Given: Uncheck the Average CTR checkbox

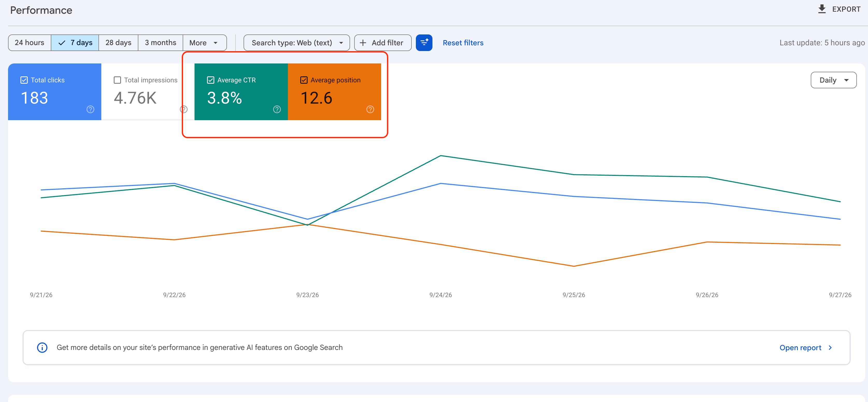Looking at the screenshot, I should coord(211,80).
